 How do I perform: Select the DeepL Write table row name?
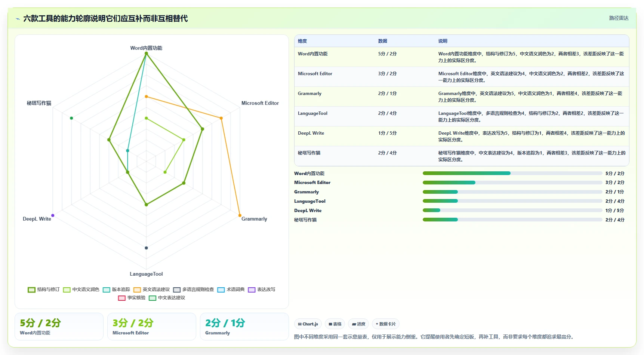(311, 133)
